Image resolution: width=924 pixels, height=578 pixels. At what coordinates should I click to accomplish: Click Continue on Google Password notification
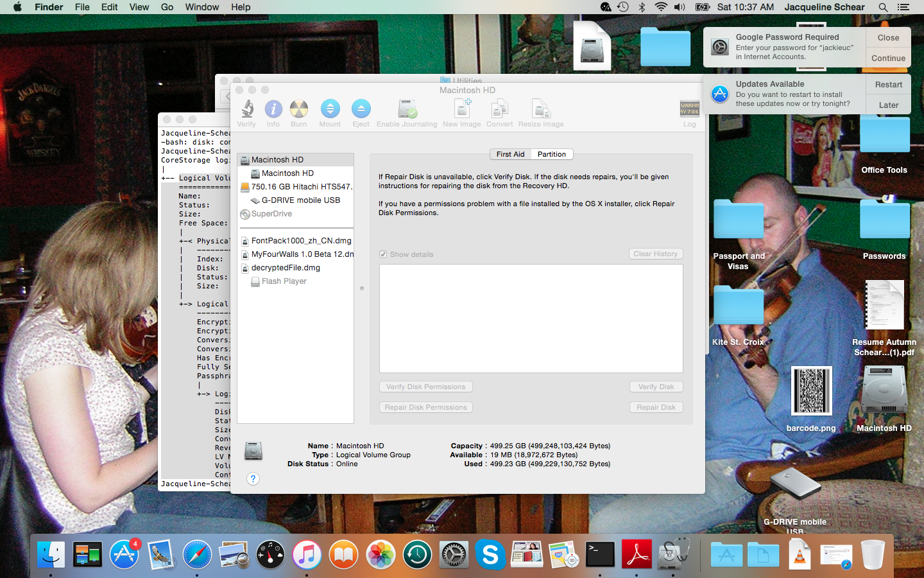(888, 58)
